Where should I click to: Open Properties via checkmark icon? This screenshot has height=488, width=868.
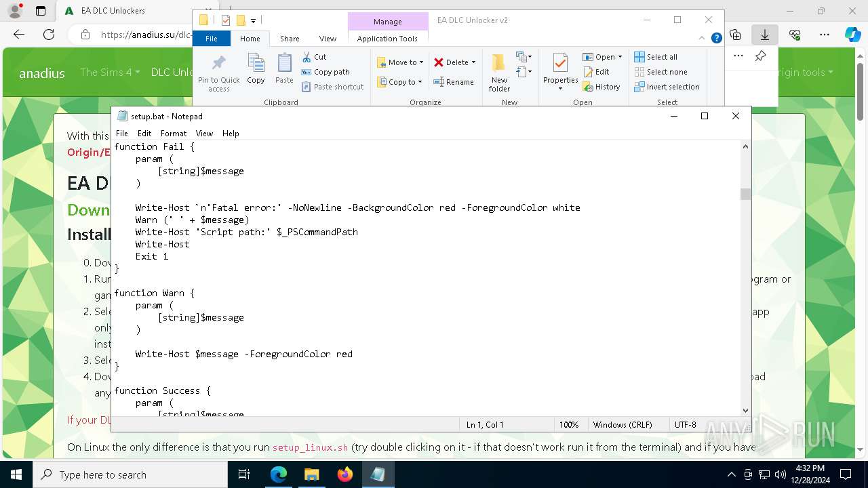560,71
